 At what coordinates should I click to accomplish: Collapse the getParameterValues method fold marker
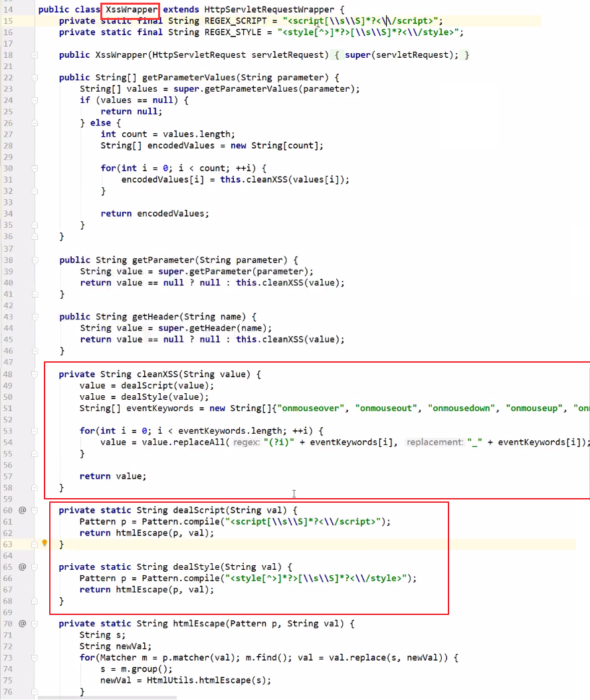tap(34, 78)
